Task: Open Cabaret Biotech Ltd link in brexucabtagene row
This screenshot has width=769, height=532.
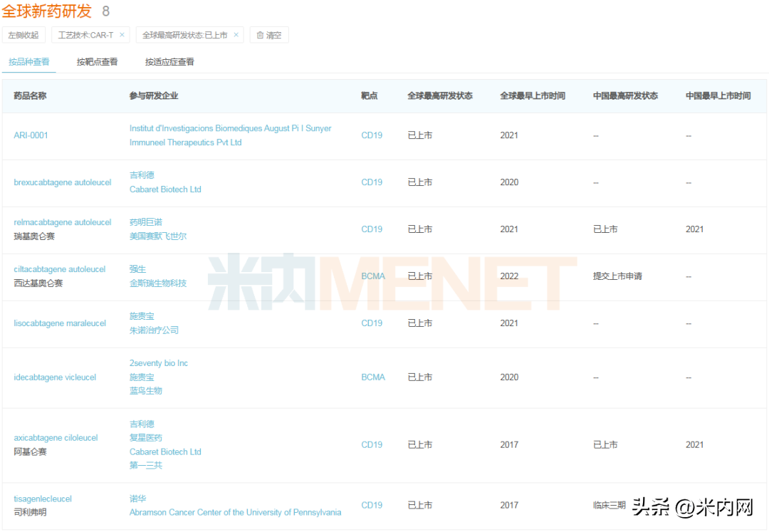Action: click(x=165, y=189)
